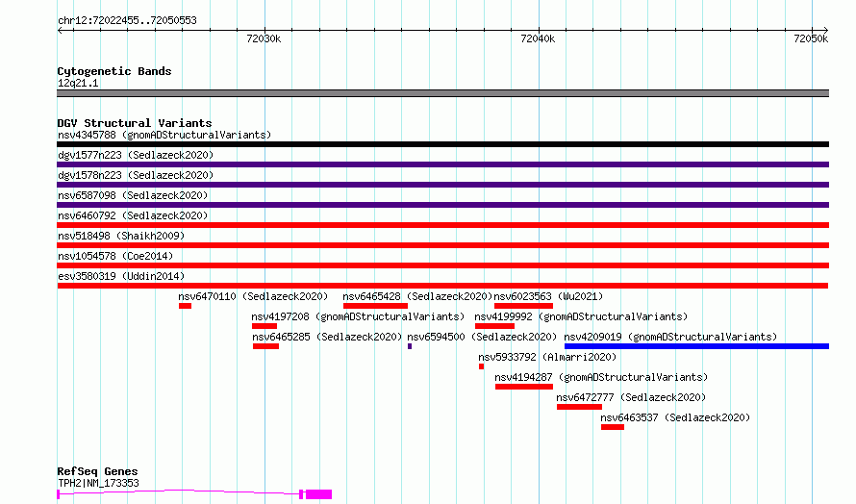
Task: Click the nsv4345788 gnomADStructuralVariants label
Action: [x=164, y=135]
